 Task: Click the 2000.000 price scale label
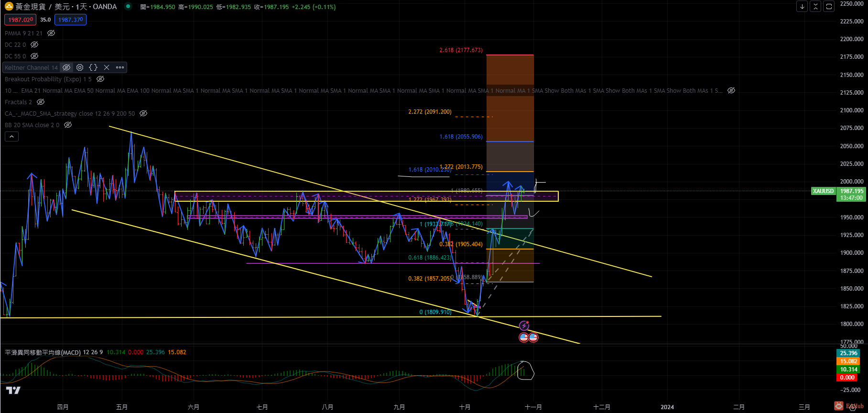tap(852, 182)
